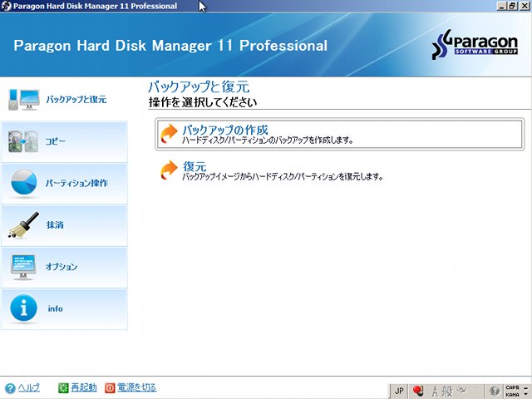Open the info section
Screen dimensions: 532x399
pyautogui.click(x=64, y=309)
